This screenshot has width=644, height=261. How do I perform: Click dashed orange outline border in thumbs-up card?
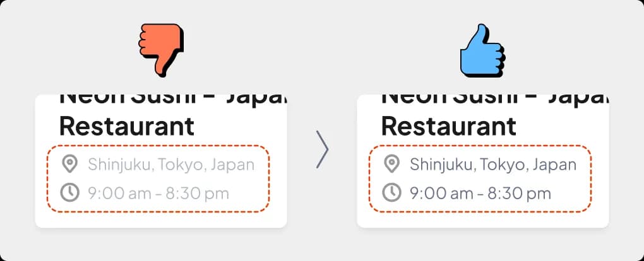click(x=480, y=145)
